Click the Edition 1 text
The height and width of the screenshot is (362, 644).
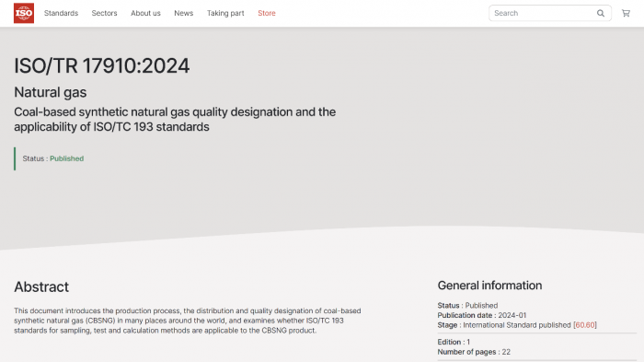point(454,342)
